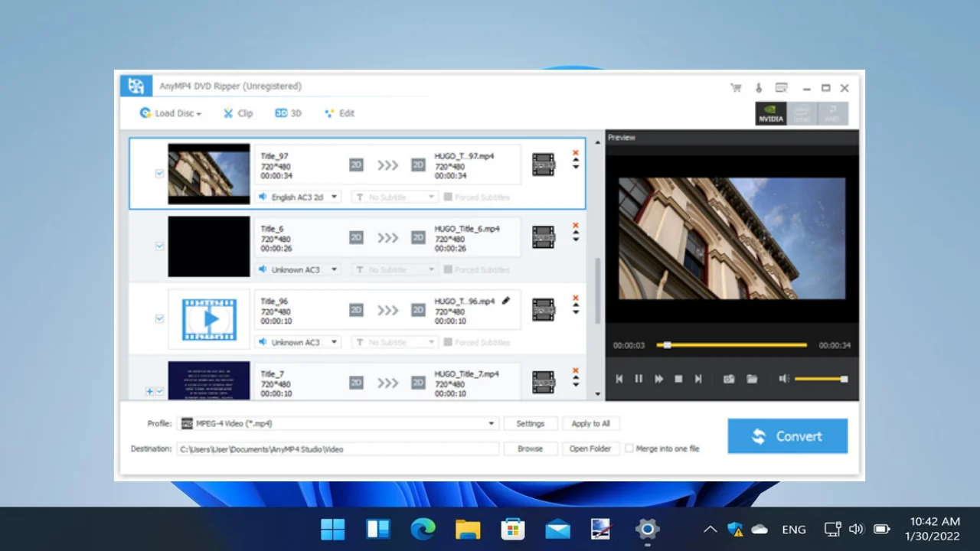The height and width of the screenshot is (551, 980).
Task: Click the output 2D icon of Title_6
Action: point(418,237)
